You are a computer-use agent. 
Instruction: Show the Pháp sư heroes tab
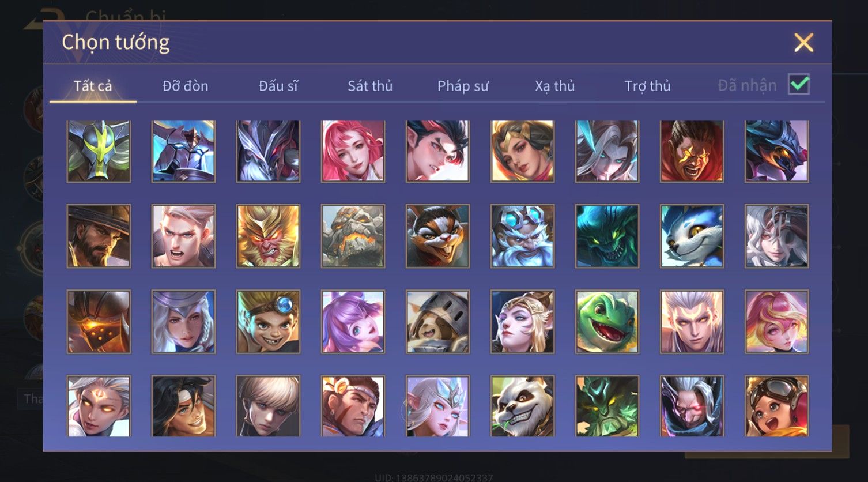463,86
